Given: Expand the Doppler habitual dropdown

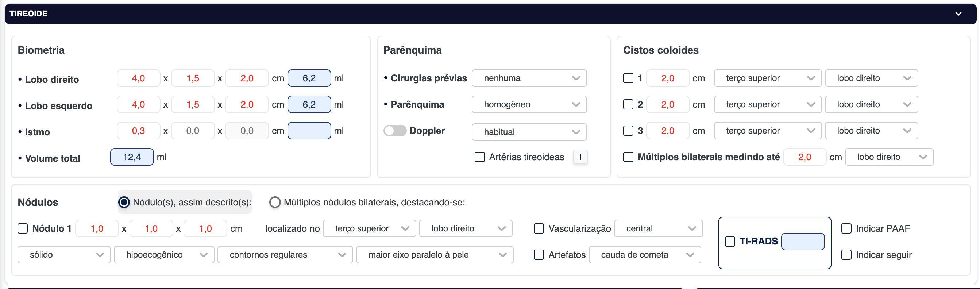Looking at the screenshot, I should (529, 132).
